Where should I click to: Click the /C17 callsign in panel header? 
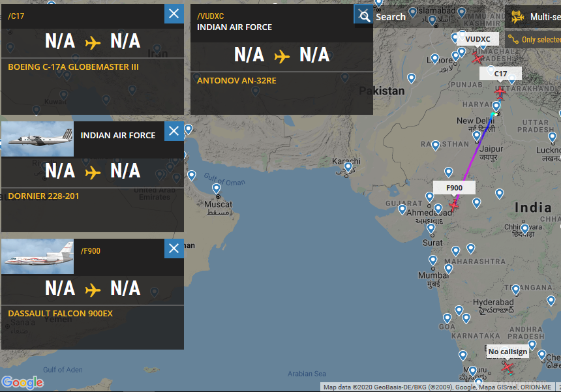[16, 16]
